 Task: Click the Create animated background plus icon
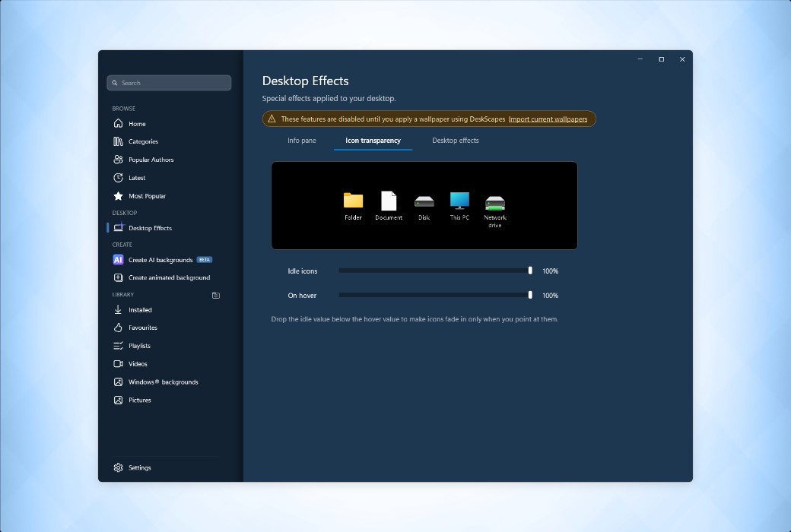[118, 278]
